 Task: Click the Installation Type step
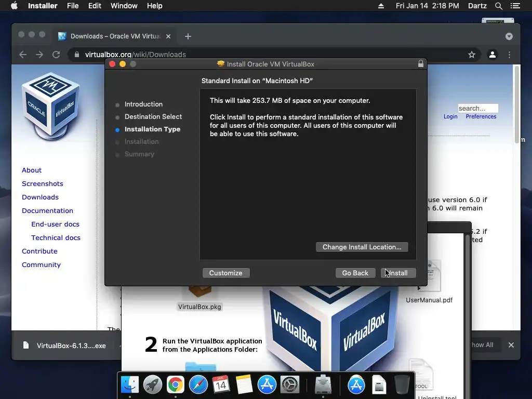[x=152, y=129]
